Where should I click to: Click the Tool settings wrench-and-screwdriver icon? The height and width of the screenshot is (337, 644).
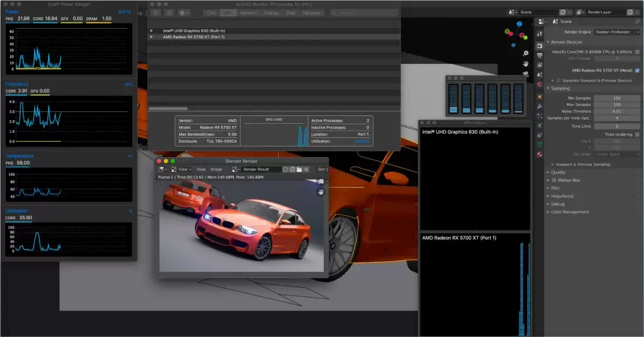pyautogui.click(x=539, y=35)
